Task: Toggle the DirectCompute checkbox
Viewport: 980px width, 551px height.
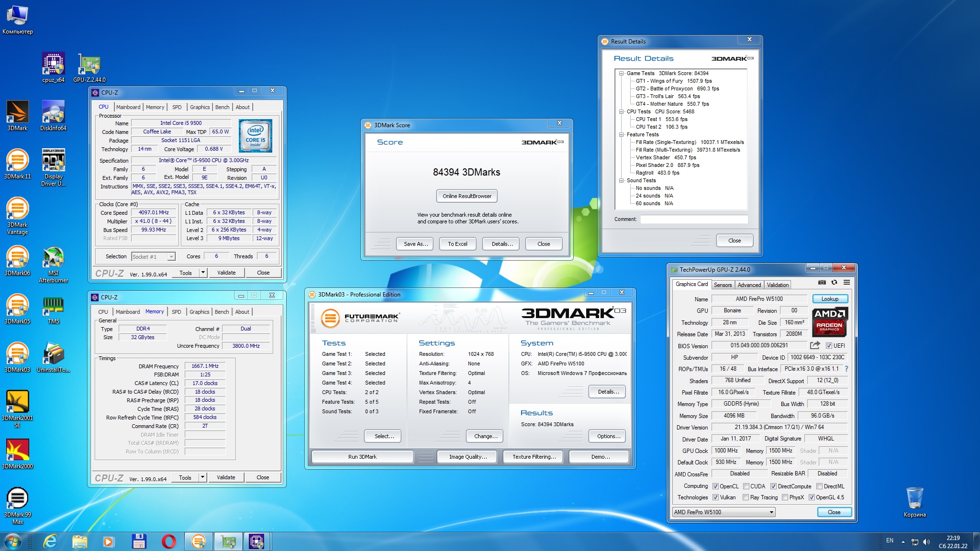Action: tap(773, 486)
